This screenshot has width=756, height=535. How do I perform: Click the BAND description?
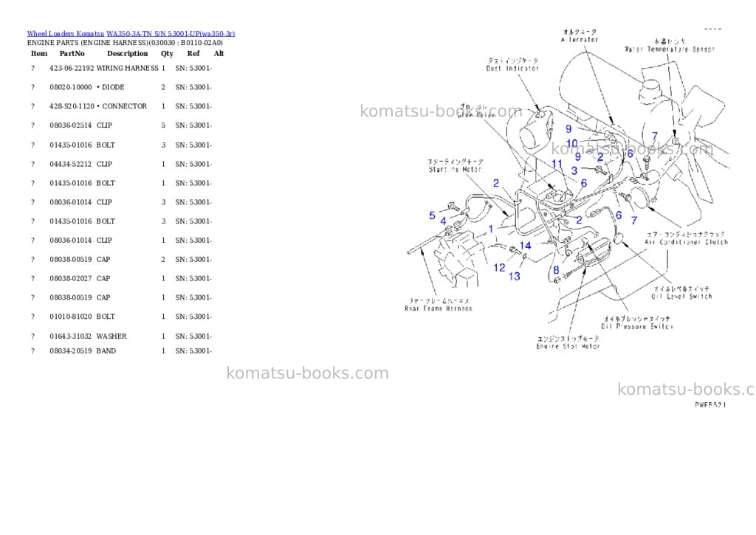[x=106, y=351]
